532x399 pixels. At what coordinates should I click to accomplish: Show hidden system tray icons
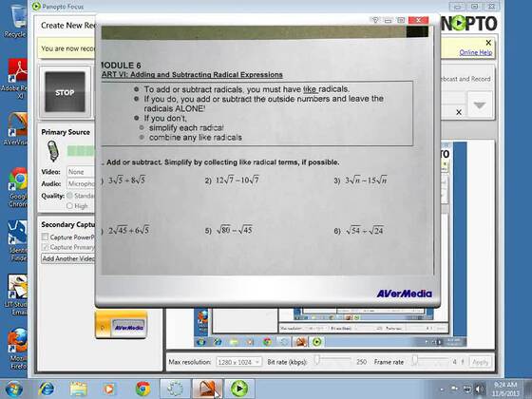tap(442, 389)
